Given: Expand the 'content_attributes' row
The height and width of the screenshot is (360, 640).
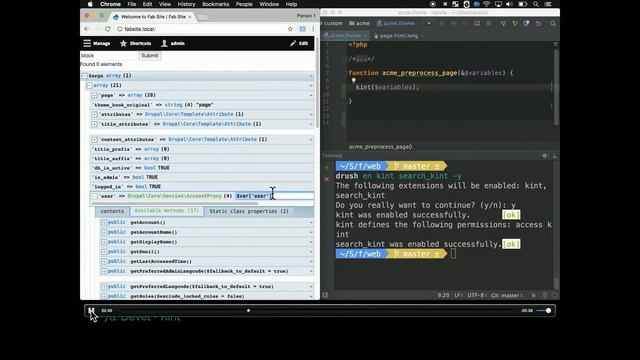Looking at the screenshot, I should click(x=94, y=140).
